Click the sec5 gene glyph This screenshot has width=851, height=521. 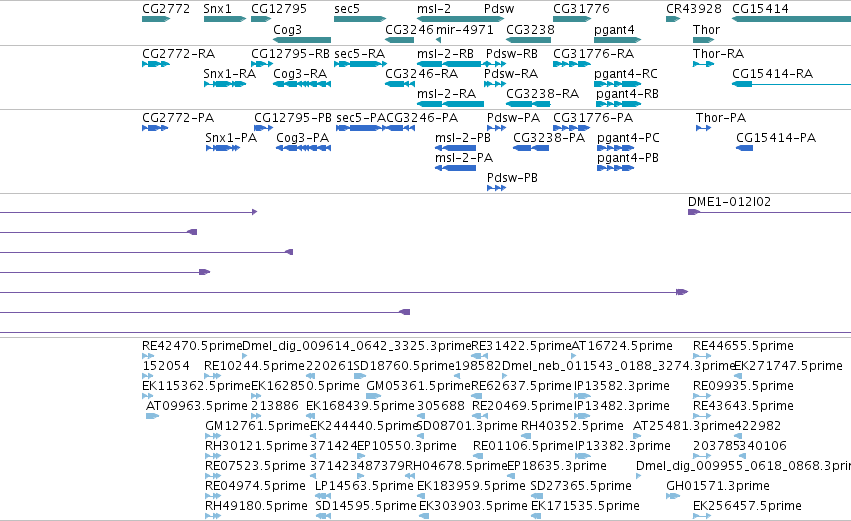(x=360, y=19)
